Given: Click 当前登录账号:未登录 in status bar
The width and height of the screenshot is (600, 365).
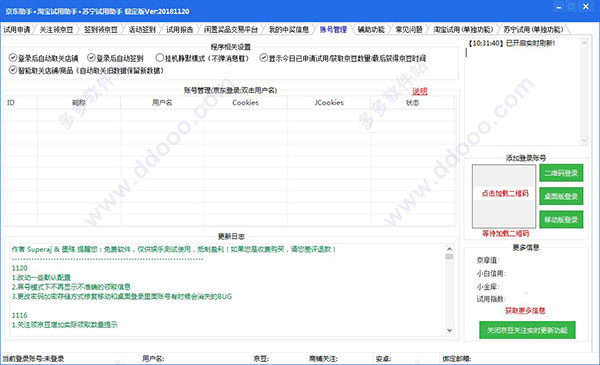Looking at the screenshot, I should [x=33, y=359].
